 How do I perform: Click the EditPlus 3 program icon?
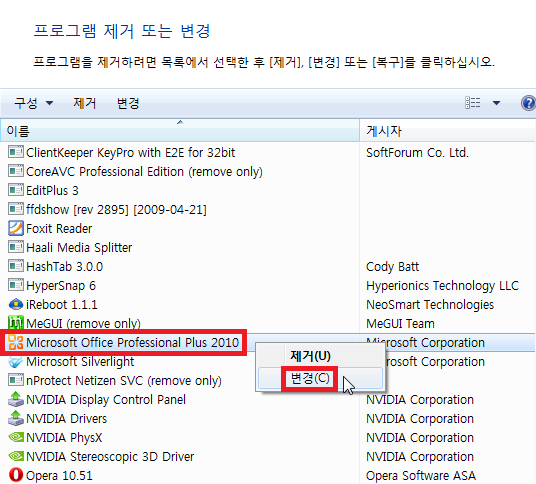point(16,190)
